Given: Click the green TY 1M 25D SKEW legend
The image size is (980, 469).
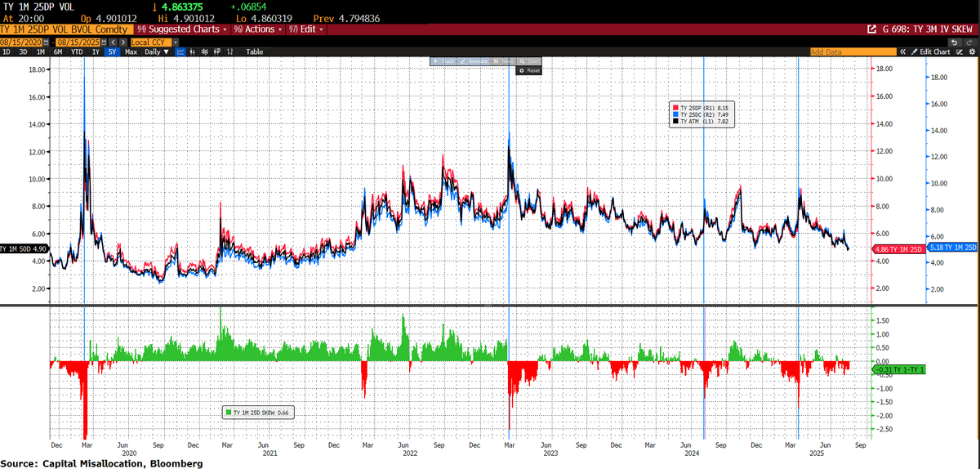Looking at the screenshot, I should [259, 413].
